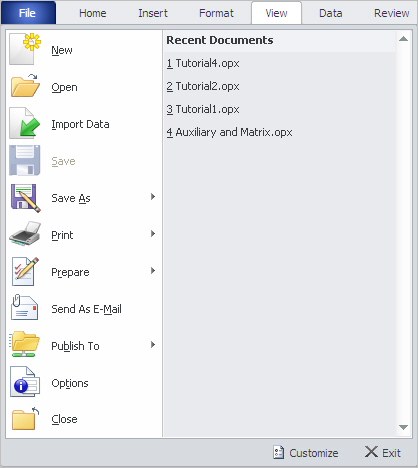The image size is (418, 468).
Task: Click the Exit button
Action: (383, 453)
